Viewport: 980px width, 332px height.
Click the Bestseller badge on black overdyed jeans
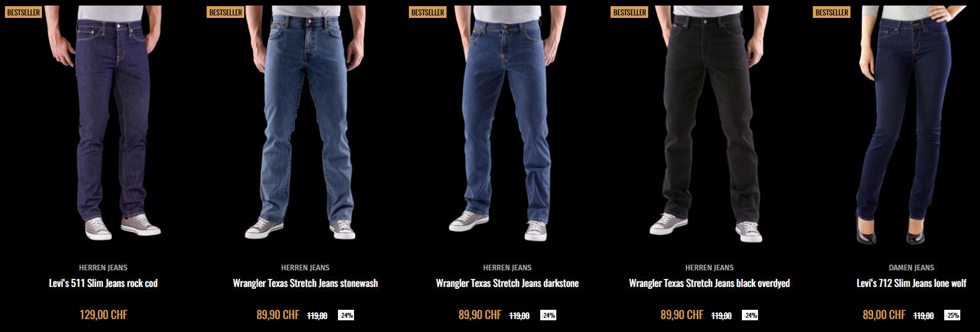[630, 12]
